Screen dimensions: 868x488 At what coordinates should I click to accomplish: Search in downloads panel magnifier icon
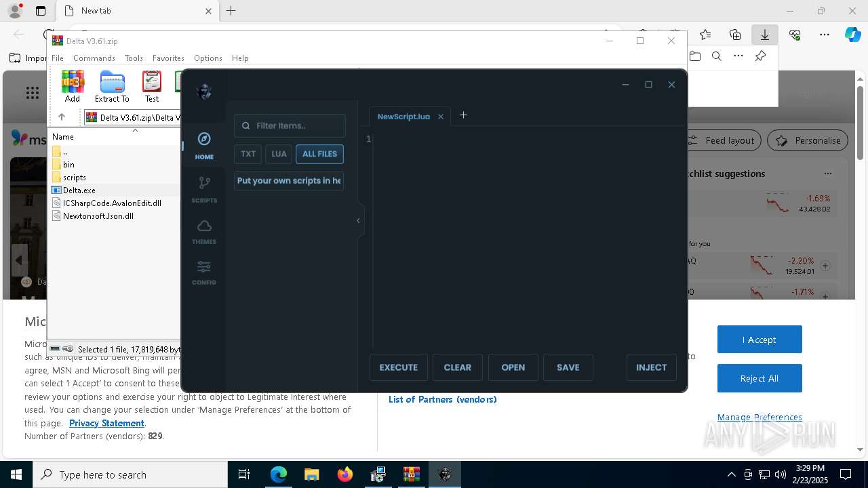tap(717, 56)
